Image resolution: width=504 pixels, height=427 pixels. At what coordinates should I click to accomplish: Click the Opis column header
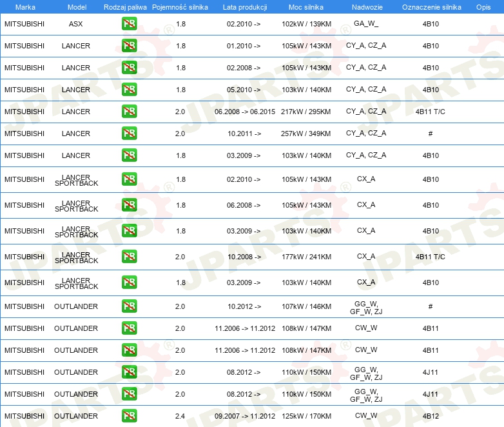(x=483, y=6)
